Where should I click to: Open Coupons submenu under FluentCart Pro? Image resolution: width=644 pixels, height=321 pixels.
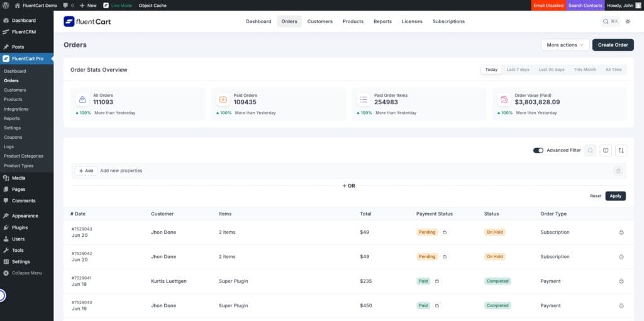coord(13,137)
